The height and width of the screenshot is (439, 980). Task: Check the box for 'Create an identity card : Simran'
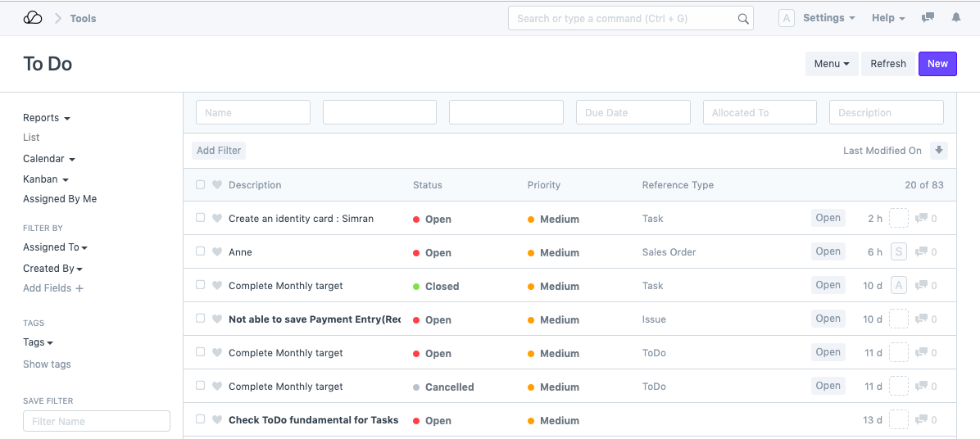(x=201, y=219)
